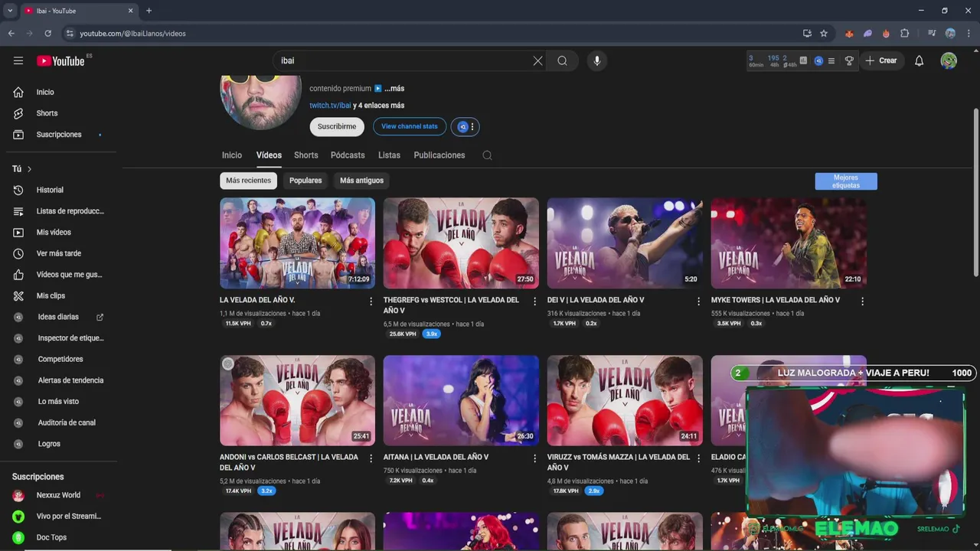
Task: Open the LA VELADA DEL AÑO V. thumbnail
Action: [x=297, y=243]
